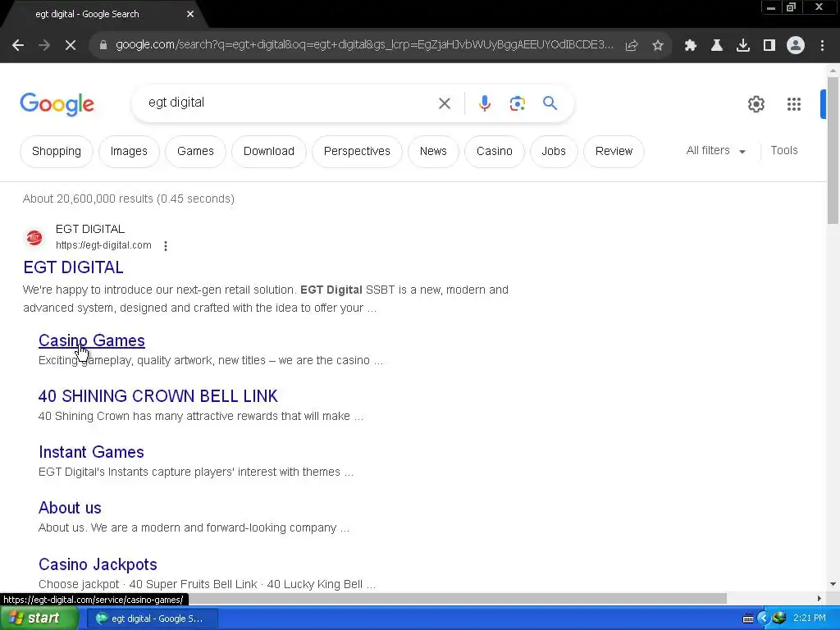Click the https://egt-digital.com URL text
This screenshot has height=630, width=840.
point(103,245)
